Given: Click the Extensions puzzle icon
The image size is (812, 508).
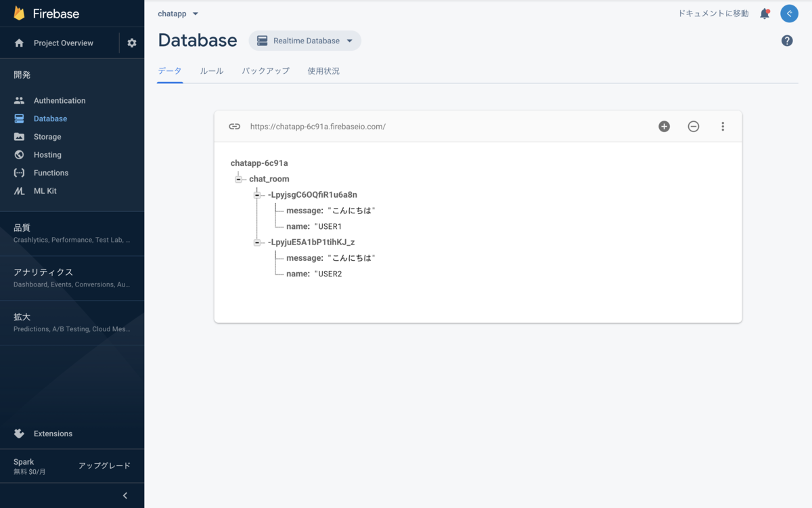Looking at the screenshot, I should pyautogui.click(x=19, y=433).
